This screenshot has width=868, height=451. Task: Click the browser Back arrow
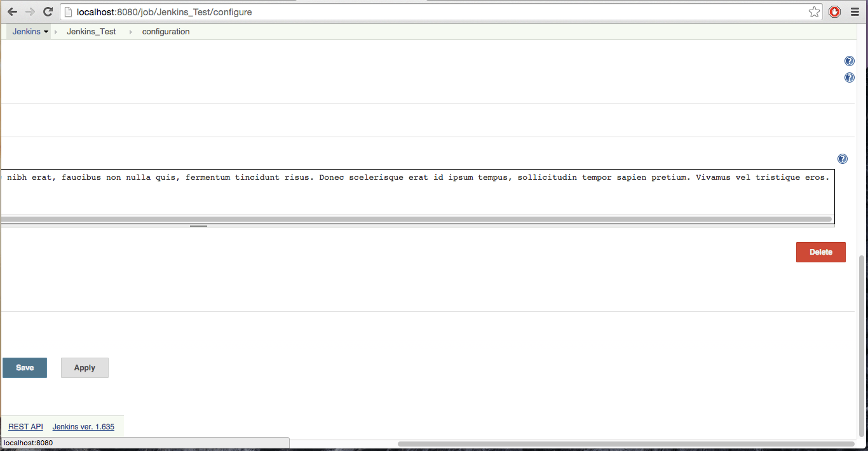(12, 12)
